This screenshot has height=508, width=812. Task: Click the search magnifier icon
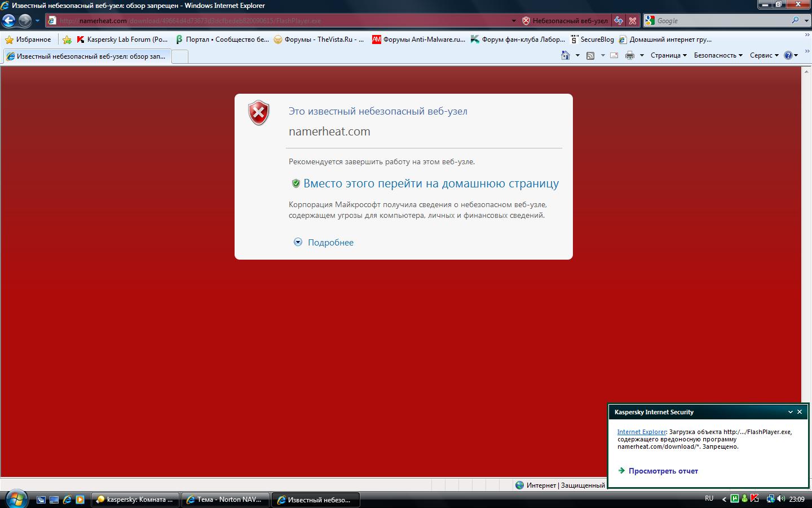pos(795,20)
